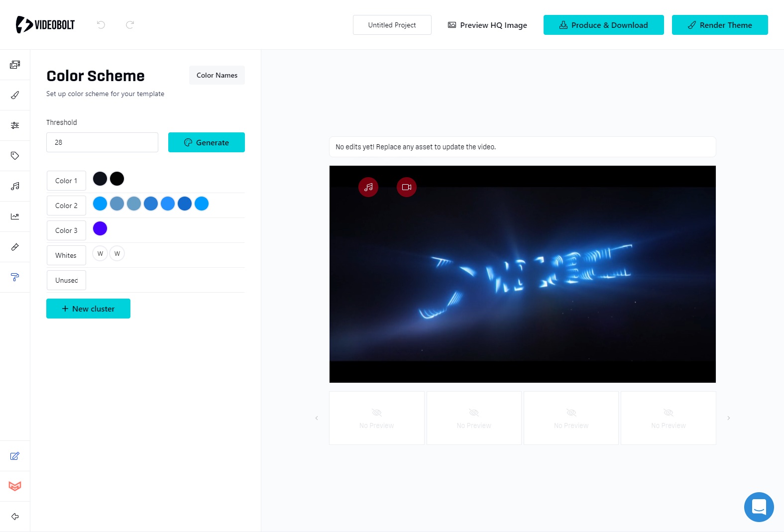The image size is (784, 532).
Task: Click the red camera icon on video preview
Action: pyautogui.click(x=407, y=187)
